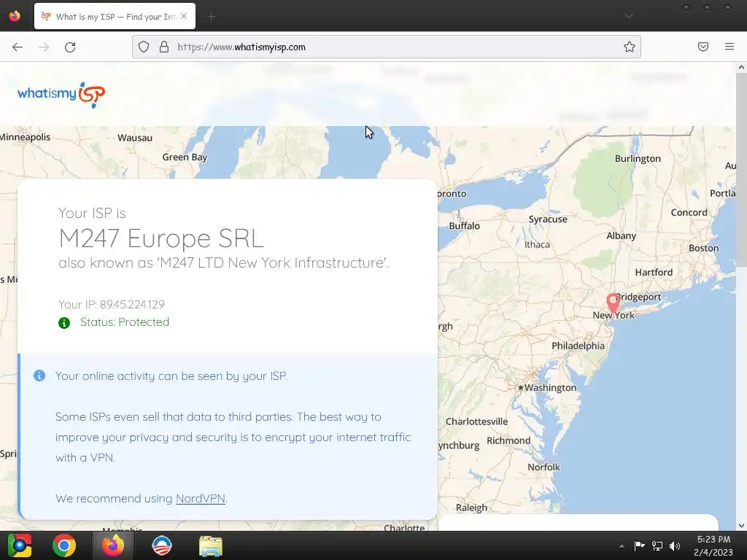This screenshot has width=747, height=560.
Task: Show hidden system tray icons
Action: coord(622,546)
